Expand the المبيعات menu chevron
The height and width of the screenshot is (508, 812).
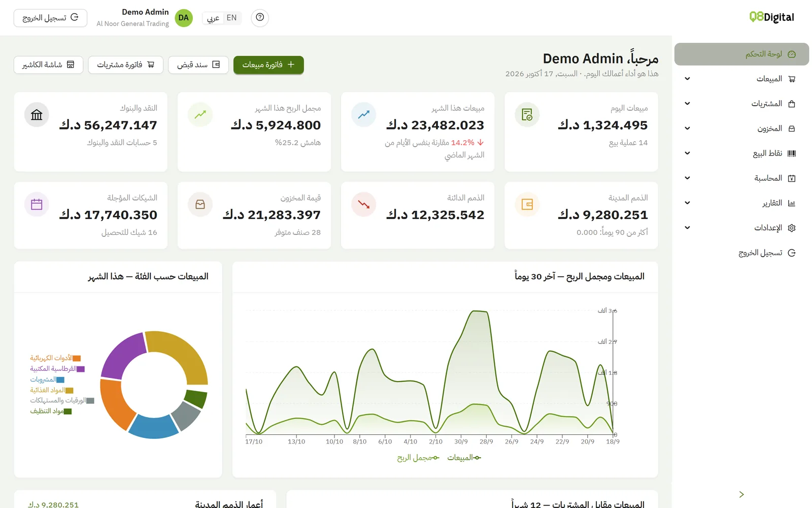pyautogui.click(x=687, y=79)
